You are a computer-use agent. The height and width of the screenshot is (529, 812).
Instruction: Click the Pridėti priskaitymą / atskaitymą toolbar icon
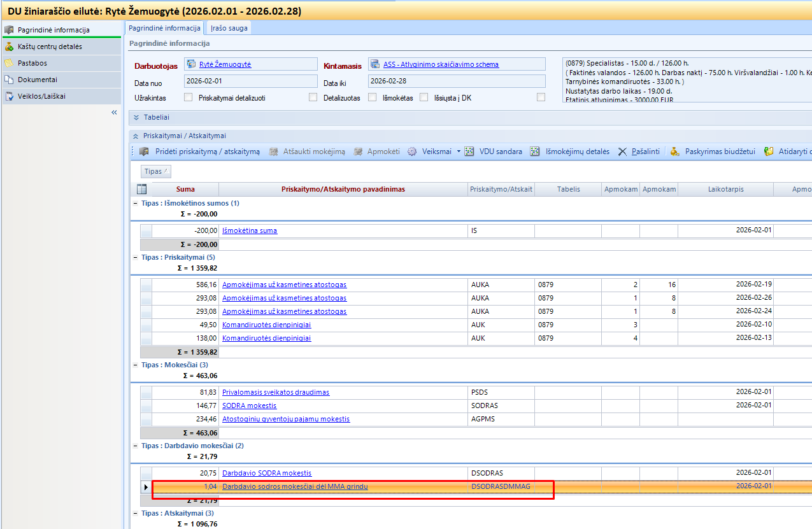pyautogui.click(x=144, y=152)
